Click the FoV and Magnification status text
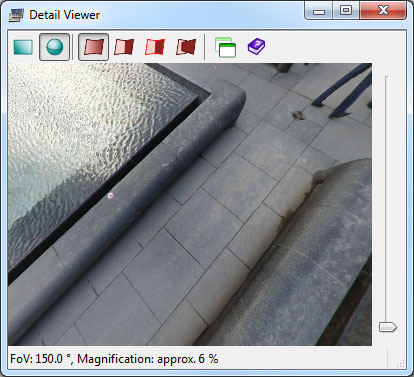Image resolution: width=414 pixels, height=377 pixels. [114, 359]
